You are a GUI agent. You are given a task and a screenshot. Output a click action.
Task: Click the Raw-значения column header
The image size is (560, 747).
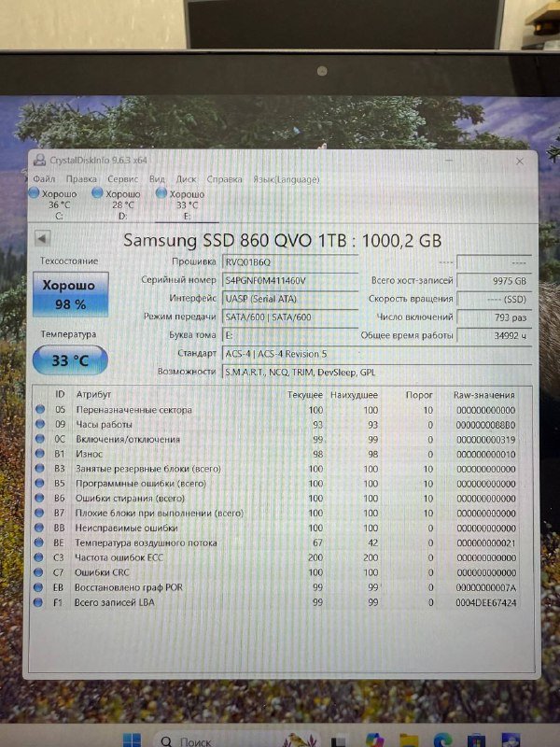point(483,394)
